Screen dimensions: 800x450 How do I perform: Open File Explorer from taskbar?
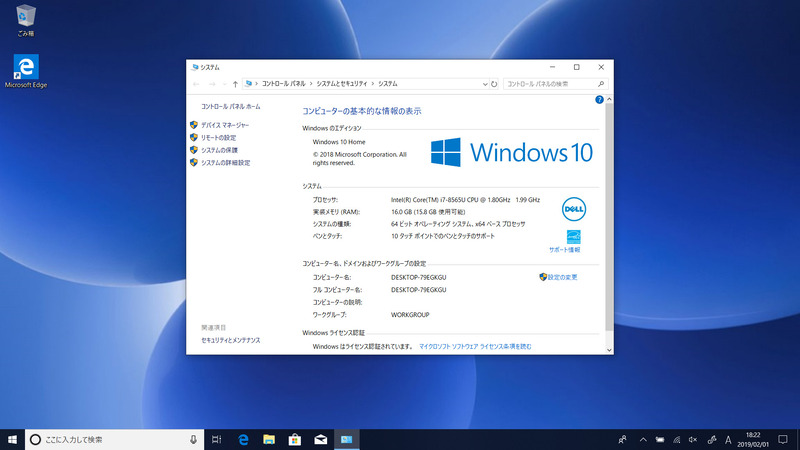(x=269, y=439)
